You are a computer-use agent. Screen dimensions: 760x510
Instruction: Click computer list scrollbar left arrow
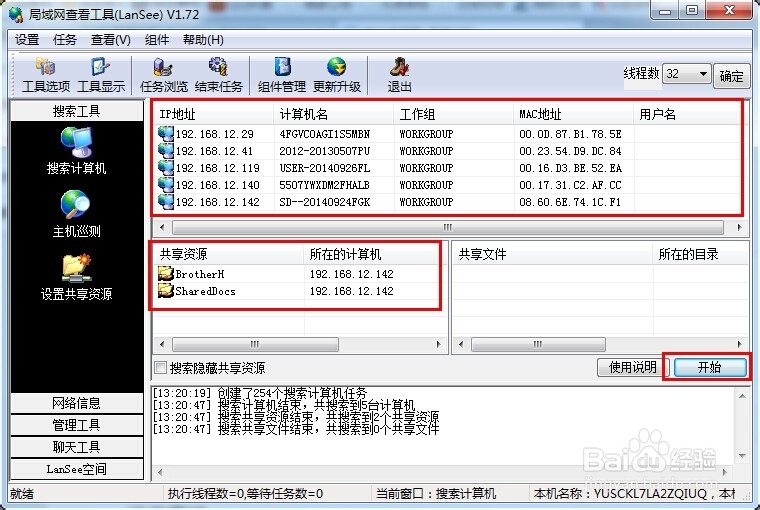(x=162, y=227)
